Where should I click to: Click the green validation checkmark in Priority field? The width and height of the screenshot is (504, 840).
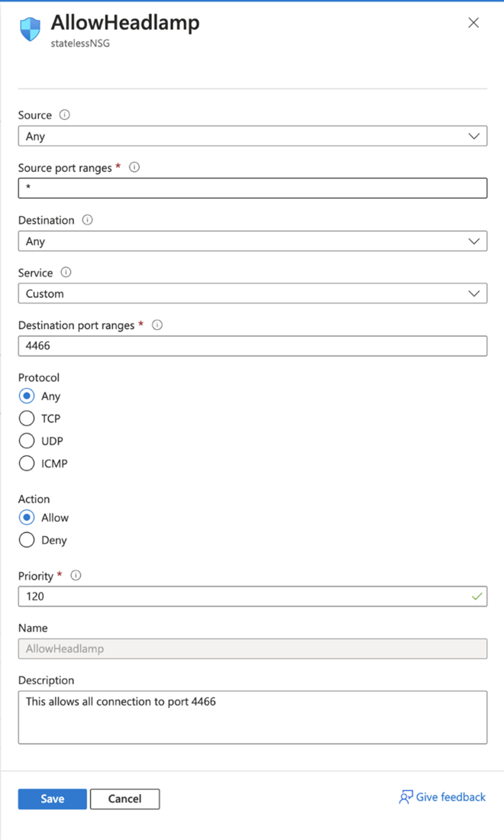pos(477,596)
